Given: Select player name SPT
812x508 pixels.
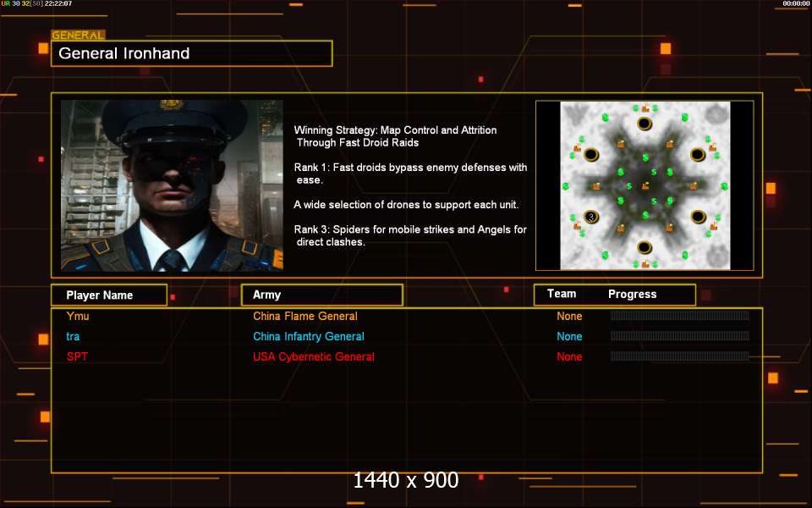Looking at the screenshot, I should pos(77,356).
